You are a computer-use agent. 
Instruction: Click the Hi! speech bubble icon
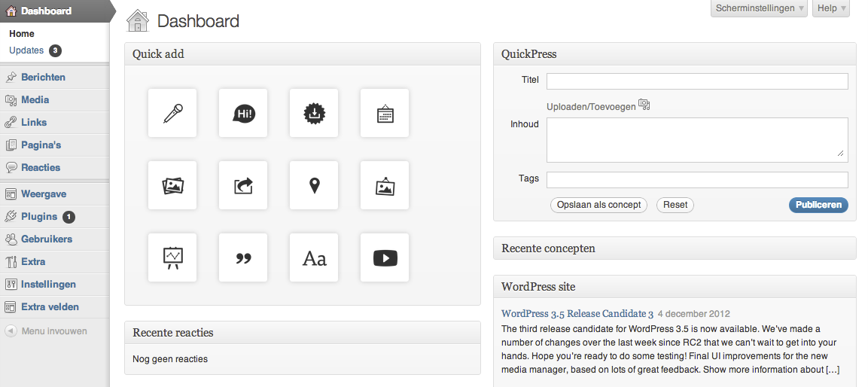pos(243,113)
